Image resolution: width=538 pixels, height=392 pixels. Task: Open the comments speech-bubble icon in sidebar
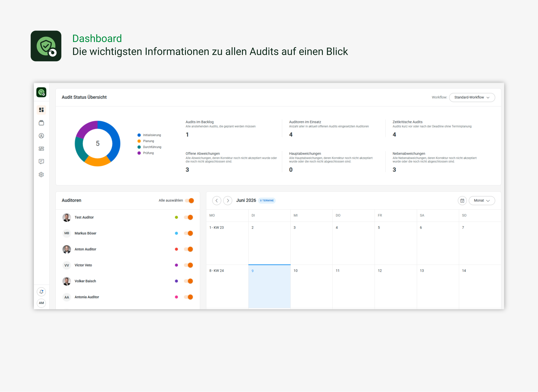pos(41,162)
